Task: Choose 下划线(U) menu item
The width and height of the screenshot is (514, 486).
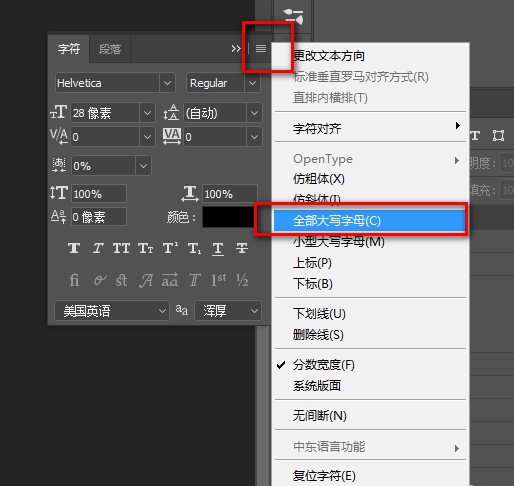Action: (369, 313)
